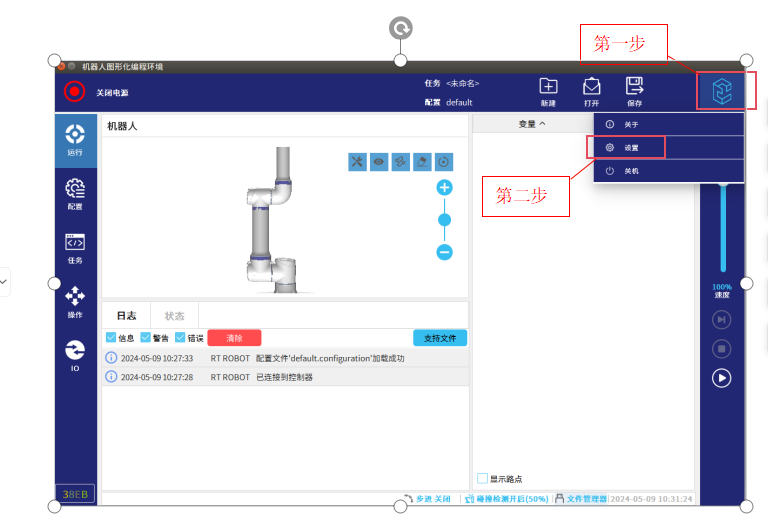Enable the 显示路点 waypoint checkbox
Viewport: 768px width, 520px height.
[x=483, y=479]
